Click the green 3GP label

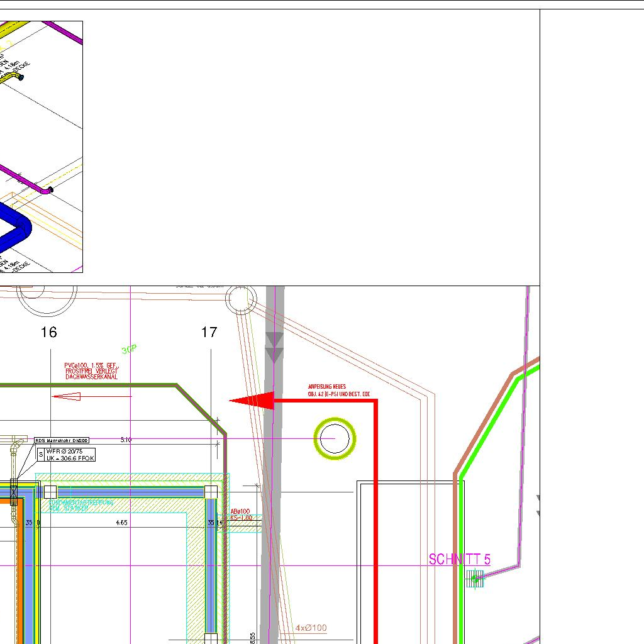click(x=129, y=350)
